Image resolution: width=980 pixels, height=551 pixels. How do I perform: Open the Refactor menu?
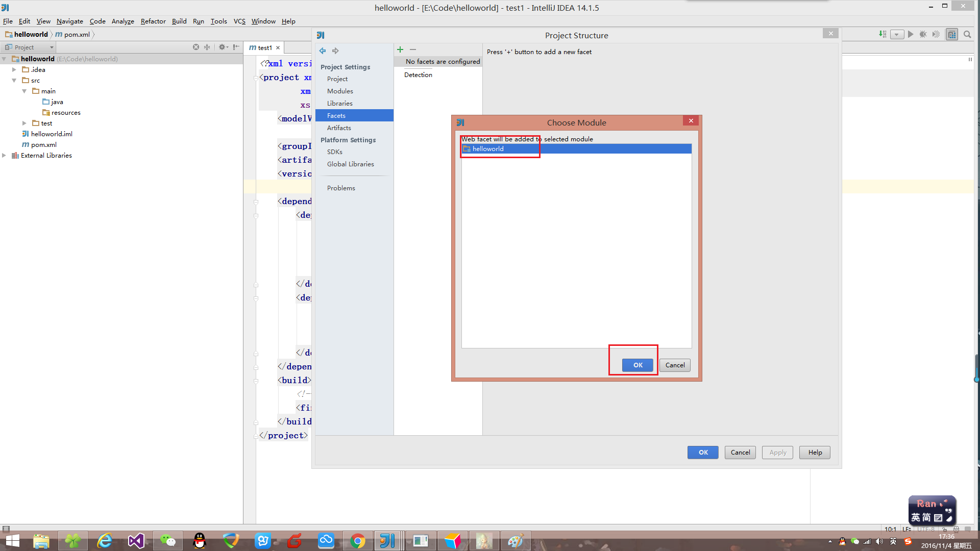(x=153, y=21)
